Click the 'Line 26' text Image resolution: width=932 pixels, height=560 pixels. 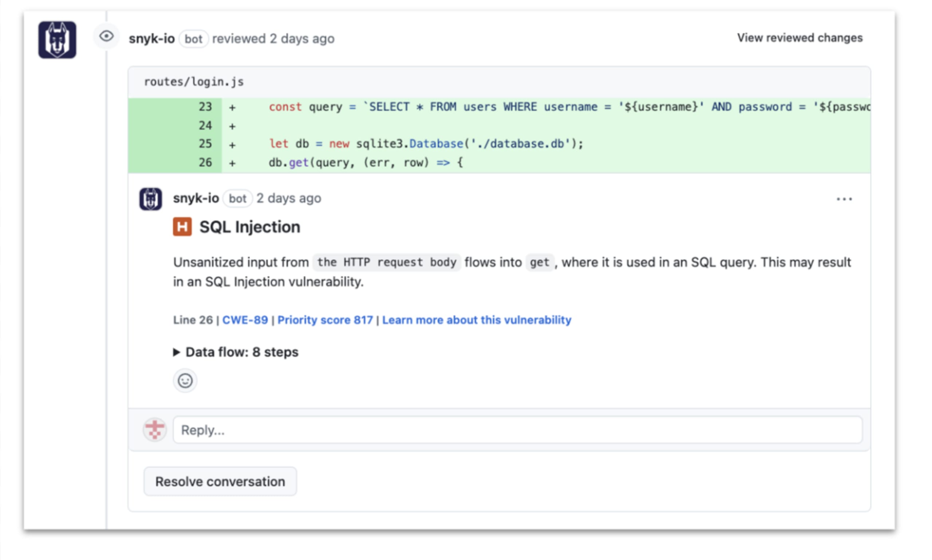point(193,320)
